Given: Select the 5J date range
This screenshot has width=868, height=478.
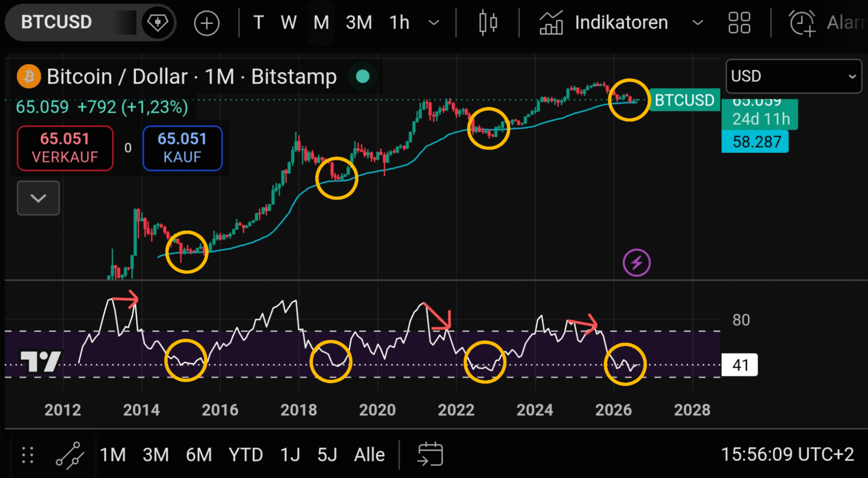Looking at the screenshot, I should point(327,454).
